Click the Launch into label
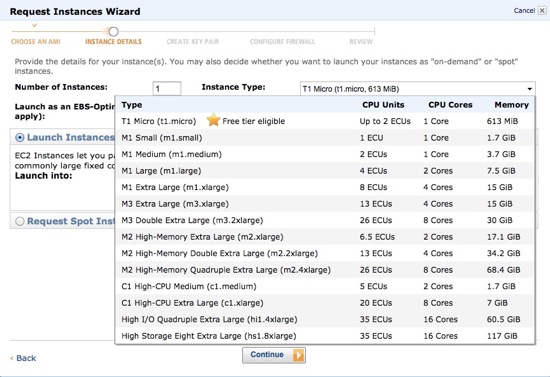The height and width of the screenshot is (377, 550). [43, 176]
